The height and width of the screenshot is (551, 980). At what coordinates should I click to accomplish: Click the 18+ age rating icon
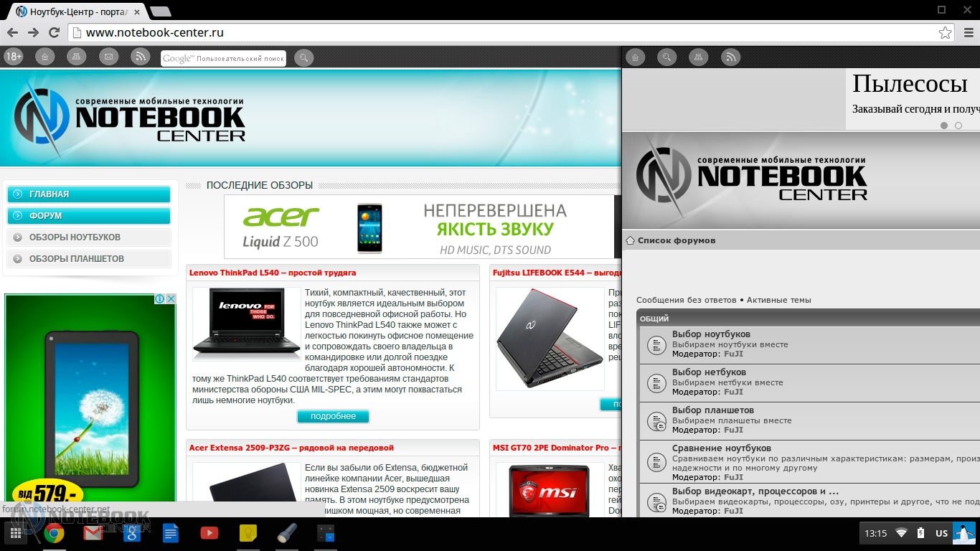point(14,57)
